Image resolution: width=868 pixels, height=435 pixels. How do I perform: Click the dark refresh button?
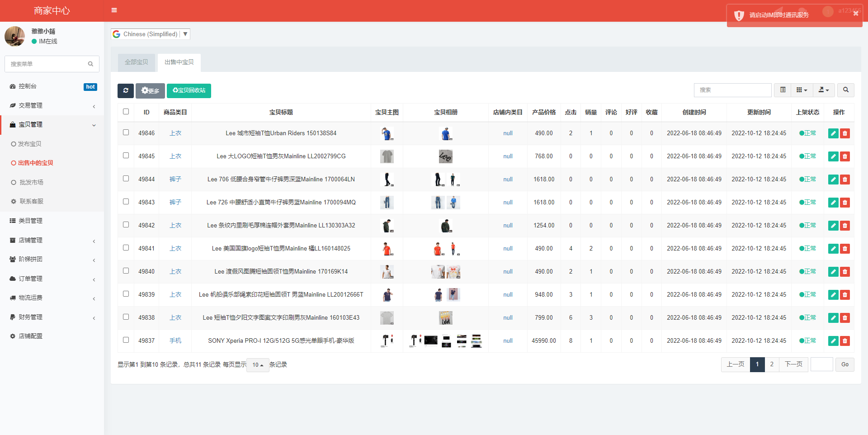coord(126,90)
